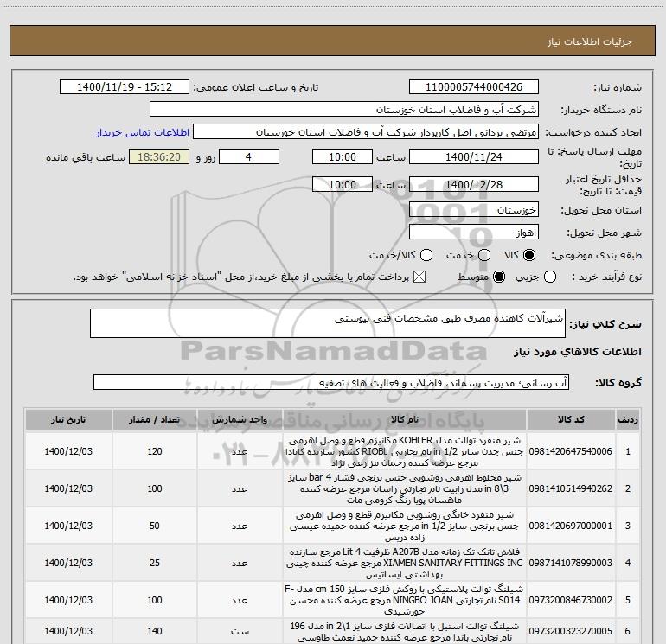Select the کالا radio button
Image resolution: width=666 pixels, height=644 pixels.
(529, 255)
